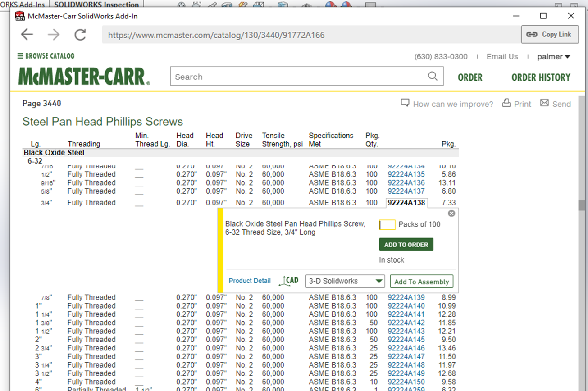588x391 pixels.
Task: Click the Page 3440 label
Action: click(41, 104)
